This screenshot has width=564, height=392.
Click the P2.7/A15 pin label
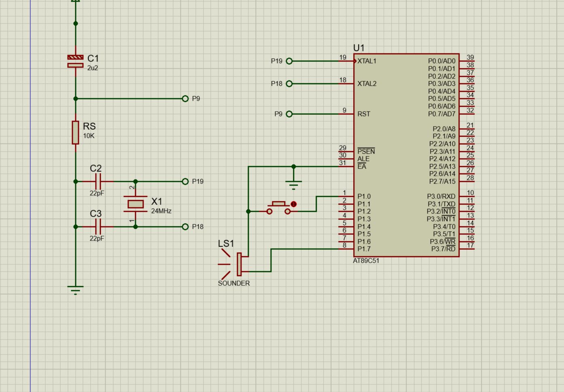click(x=442, y=181)
